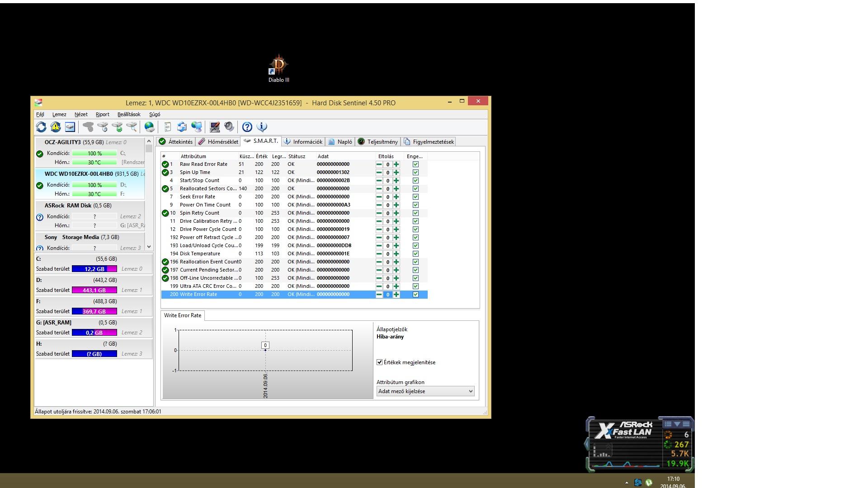Switch to the Hőmérséklet tab

pos(218,142)
